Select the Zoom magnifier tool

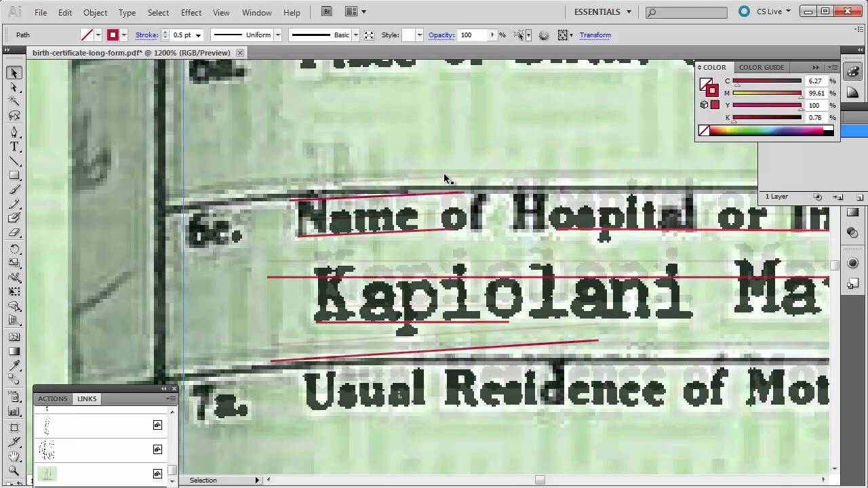[14, 470]
